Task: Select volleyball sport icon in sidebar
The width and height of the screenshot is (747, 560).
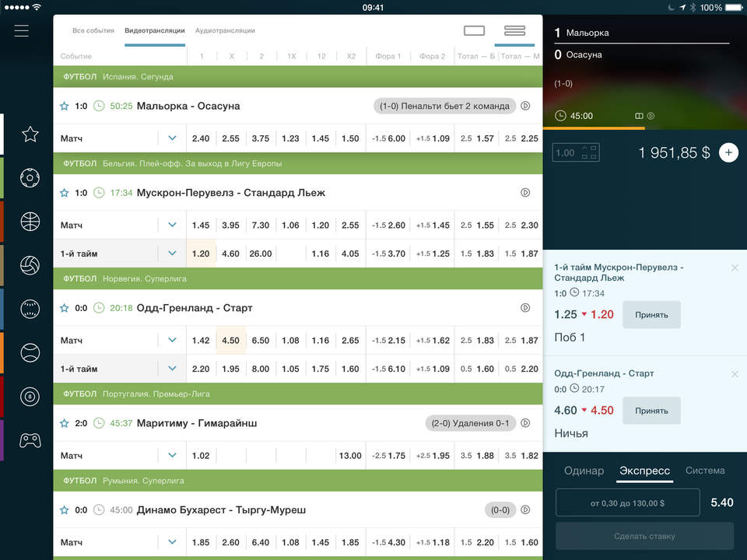Action: tap(30, 265)
